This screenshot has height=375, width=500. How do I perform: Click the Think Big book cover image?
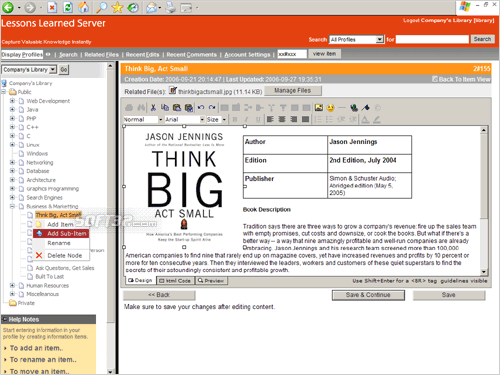point(184,187)
